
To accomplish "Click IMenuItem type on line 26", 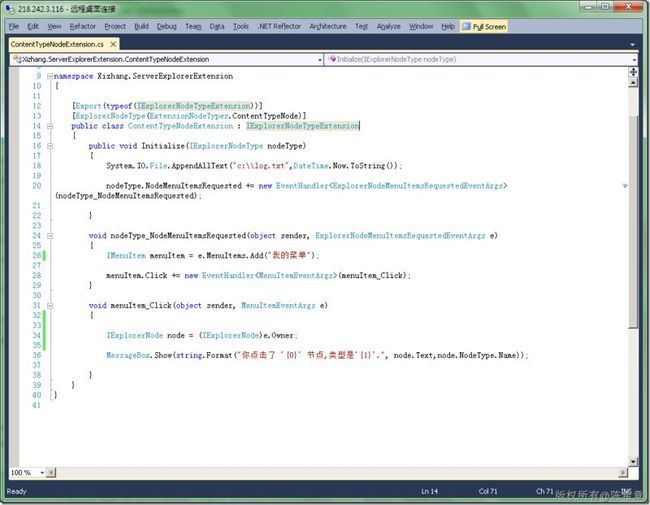I will point(126,255).
